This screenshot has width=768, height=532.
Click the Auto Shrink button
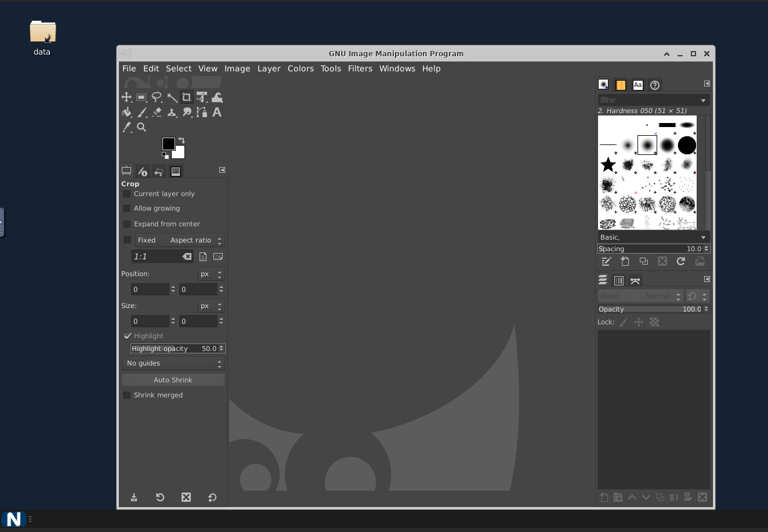[173, 380]
